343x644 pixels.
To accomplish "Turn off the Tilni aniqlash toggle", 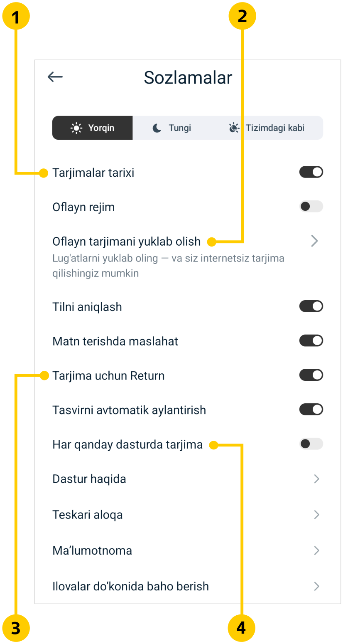I will (311, 306).
